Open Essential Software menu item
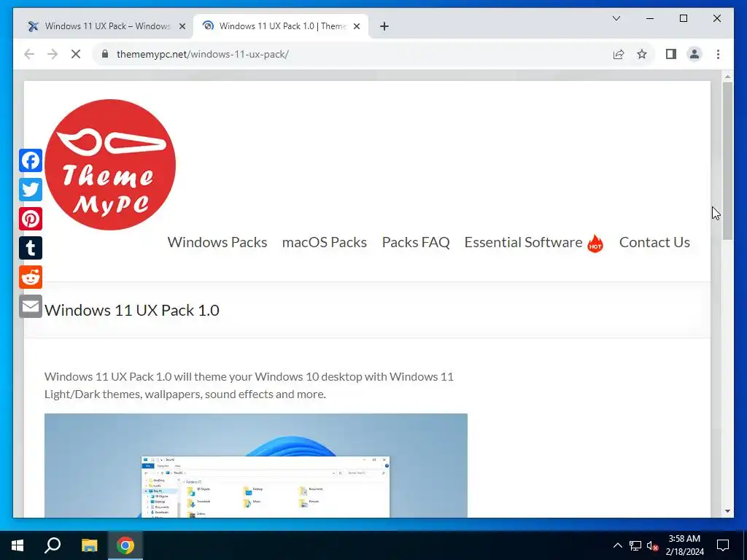 point(524,242)
